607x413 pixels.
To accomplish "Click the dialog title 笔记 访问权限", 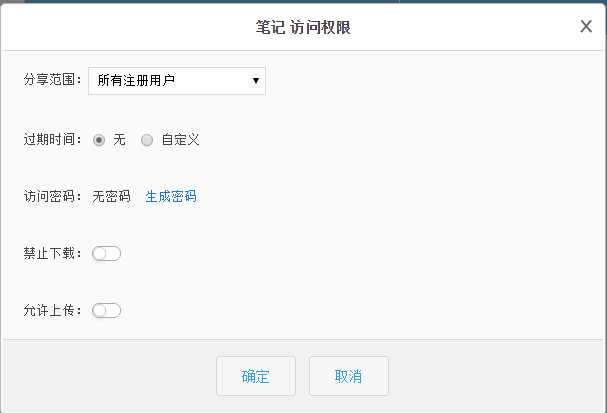I will click(303, 27).
